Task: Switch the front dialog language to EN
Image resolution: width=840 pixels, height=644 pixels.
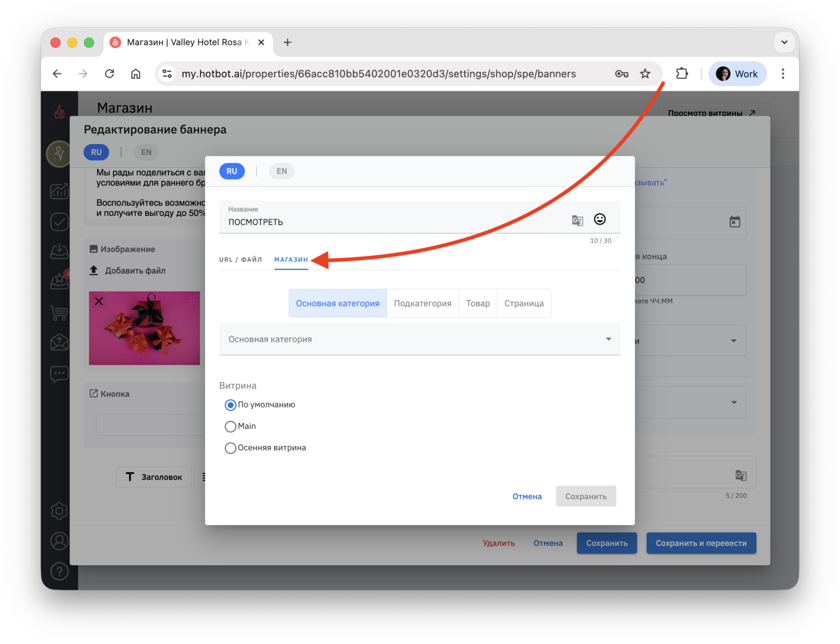Action: click(x=282, y=171)
